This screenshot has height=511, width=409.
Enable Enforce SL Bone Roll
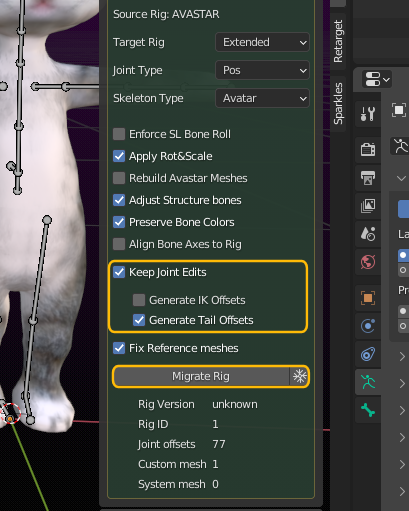click(x=119, y=134)
